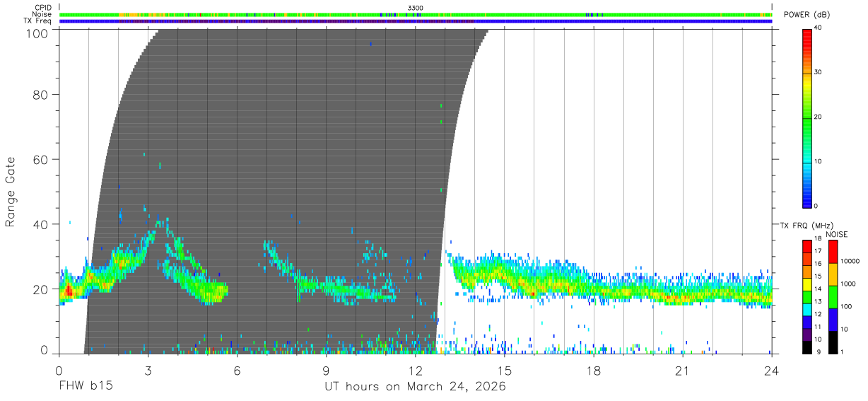Click the CPID label at top left
Image resolution: width=868 pixels, height=401 pixels.
coord(44,8)
